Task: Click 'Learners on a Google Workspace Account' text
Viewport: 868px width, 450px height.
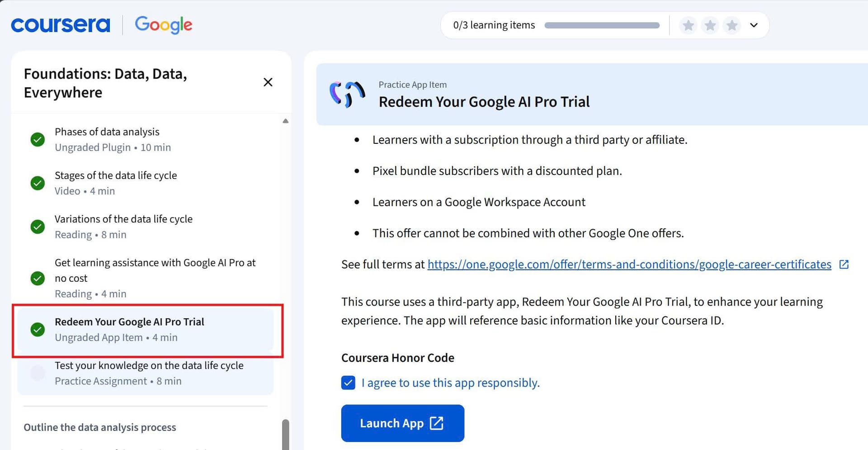Action: 479,202
